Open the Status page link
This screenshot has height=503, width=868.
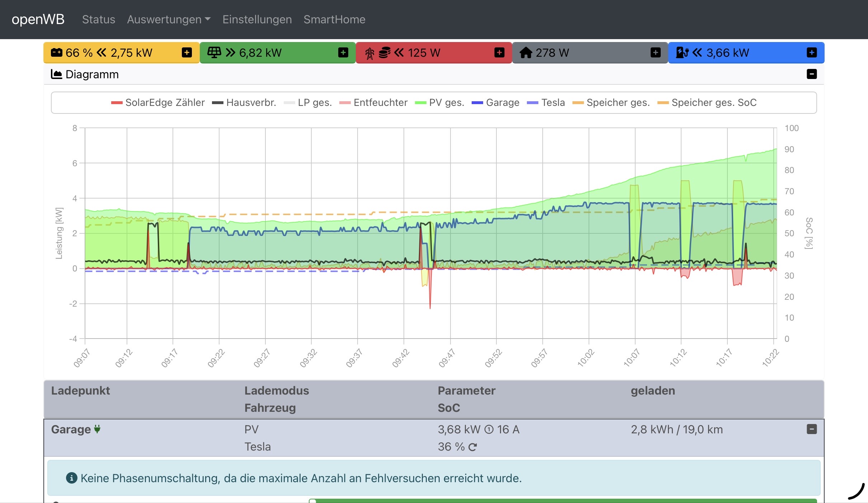[x=99, y=19]
